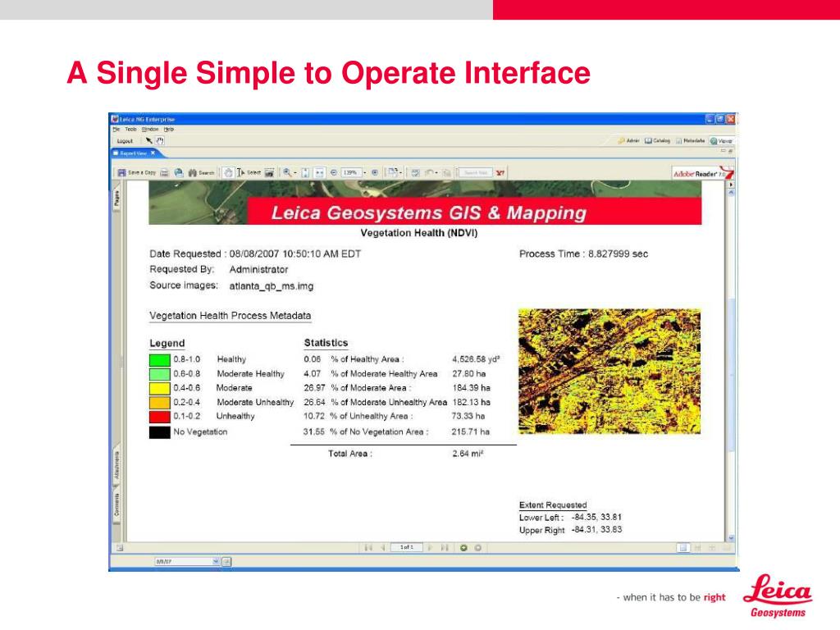Expand the zoom tool dropdown arrow

[295, 173]
